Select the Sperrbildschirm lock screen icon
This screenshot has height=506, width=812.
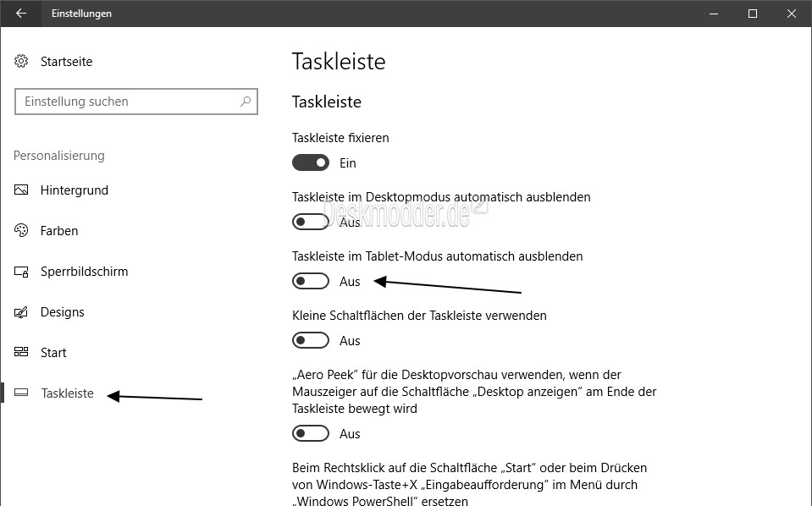(x=21, y=271)
